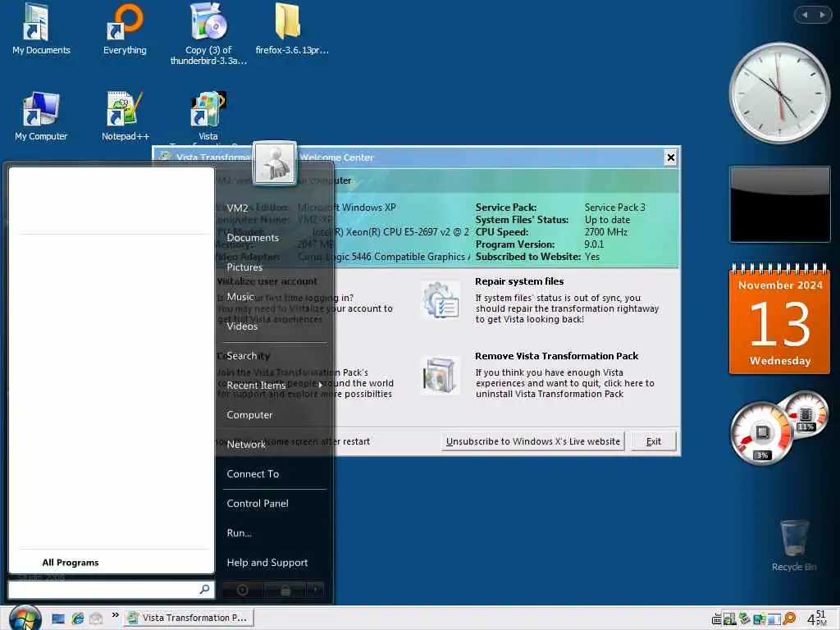The height and width of the screenshot is (630, 840).
Task: Select the My Computer desktop icon
Action: [41, 116]
